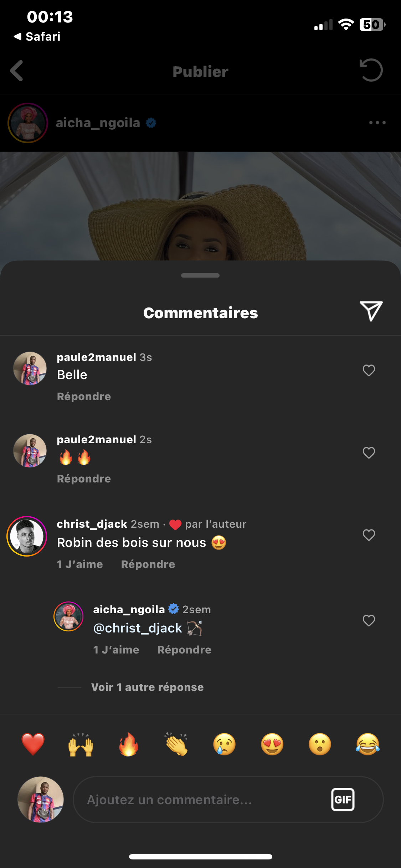Tap the raised hands quick emoji
The image size is (401, 868).
point(81,744)
